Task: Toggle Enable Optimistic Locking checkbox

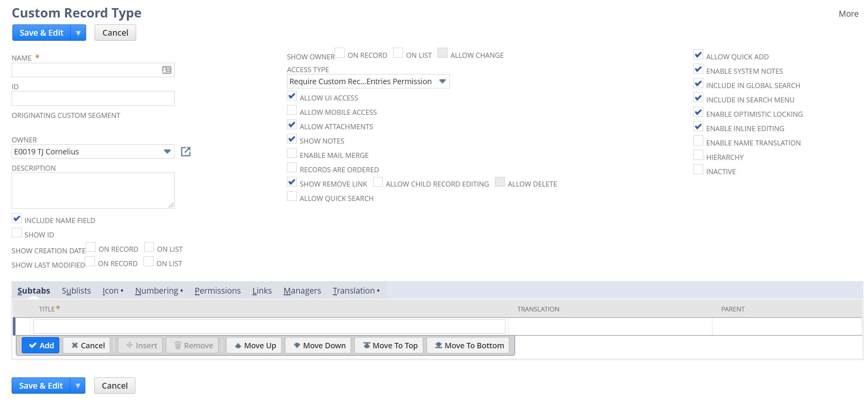Action: (x=699, y=112)
